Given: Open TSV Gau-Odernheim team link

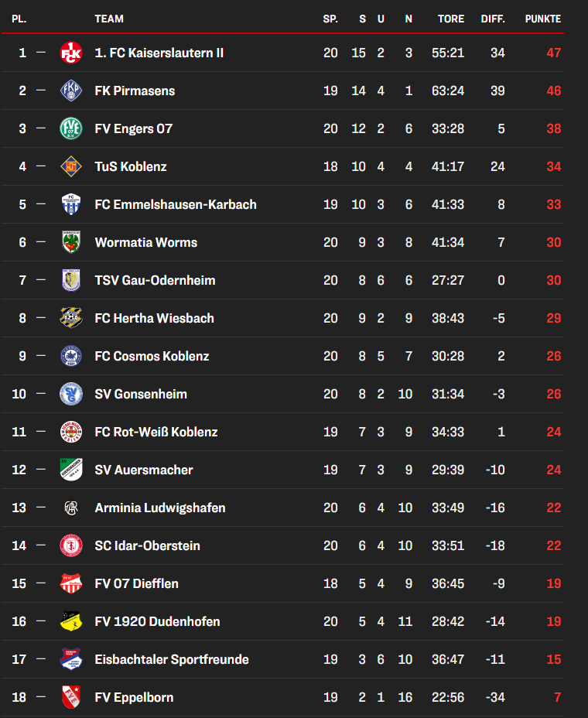Looking at the screenshot, I should pyautogui.click(x=155, y=280).
